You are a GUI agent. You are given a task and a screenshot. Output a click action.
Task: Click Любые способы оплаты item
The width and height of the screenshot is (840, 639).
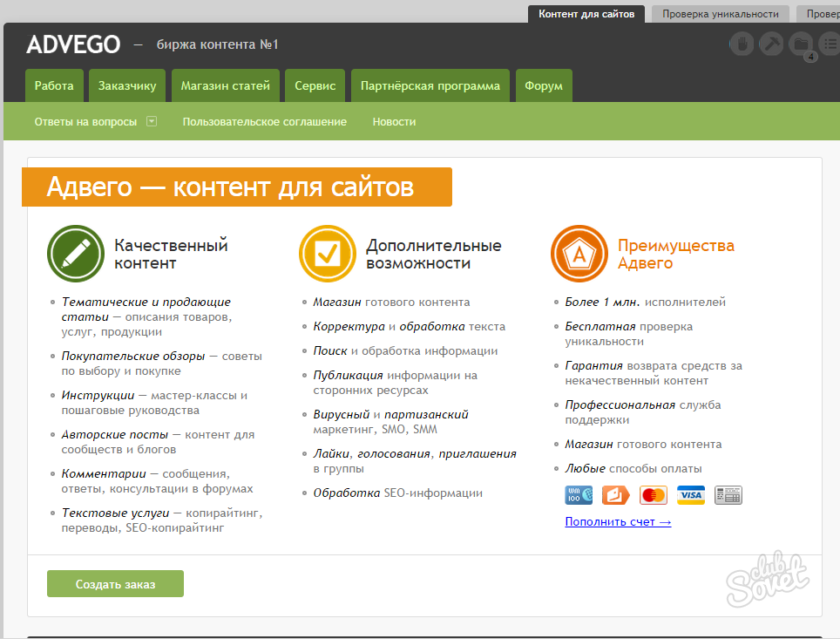click(633, 468)
